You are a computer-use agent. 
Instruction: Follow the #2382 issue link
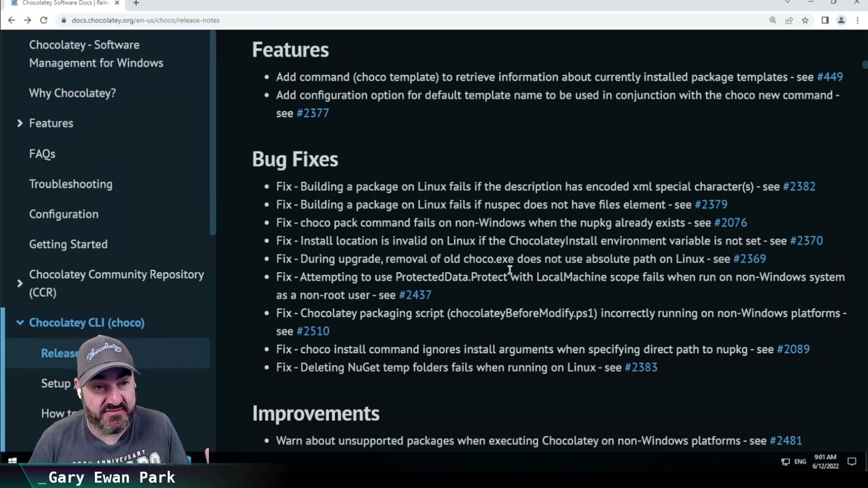click(x=800, y=186)
